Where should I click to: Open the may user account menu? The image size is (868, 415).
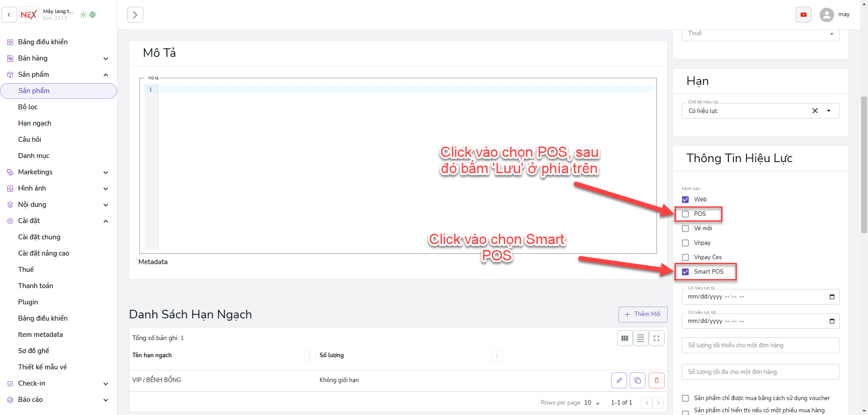click(x=835, y=14)
